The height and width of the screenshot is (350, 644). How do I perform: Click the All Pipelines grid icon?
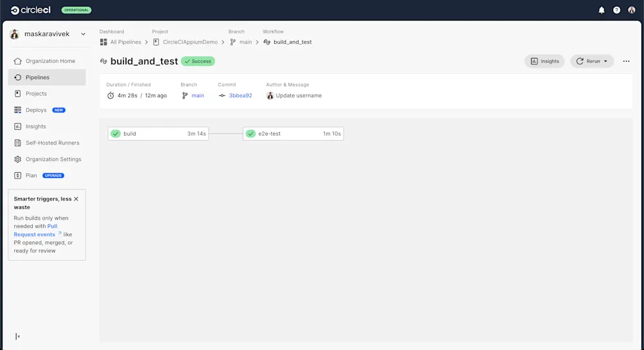(x=103, y=42)
